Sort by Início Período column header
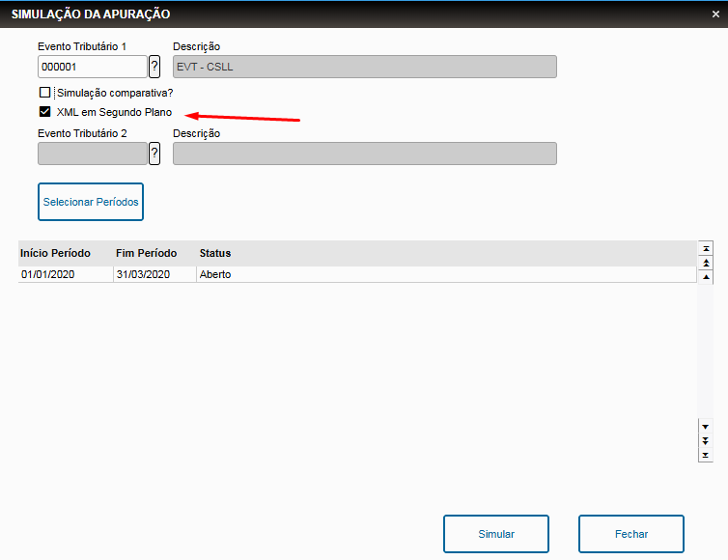 coord(66,253)
